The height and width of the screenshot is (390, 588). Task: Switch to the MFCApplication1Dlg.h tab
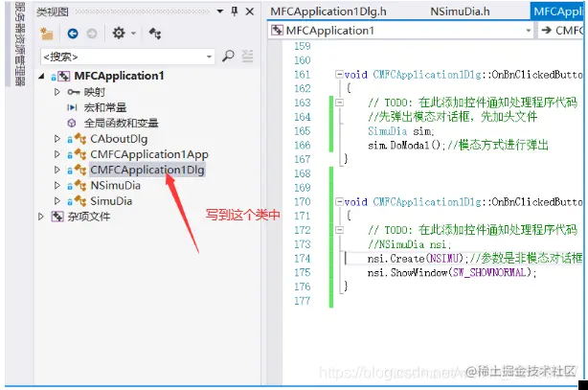tap(328, 11)
